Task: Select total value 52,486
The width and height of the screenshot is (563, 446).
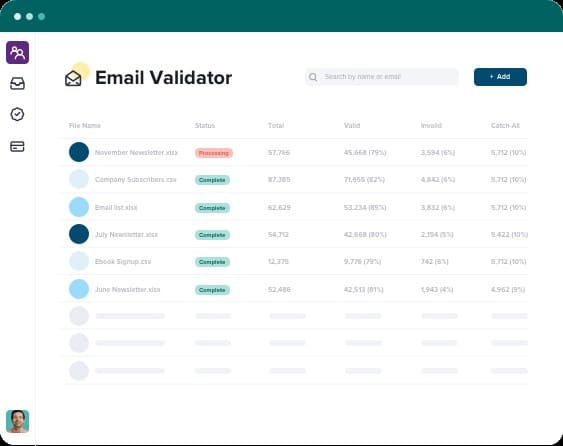Action: 279,289
